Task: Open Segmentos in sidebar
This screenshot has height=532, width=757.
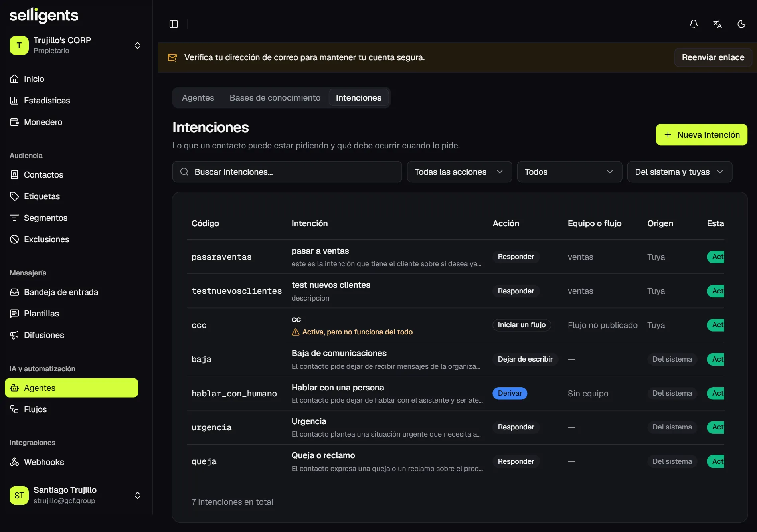Action: (x=71, y=218)
